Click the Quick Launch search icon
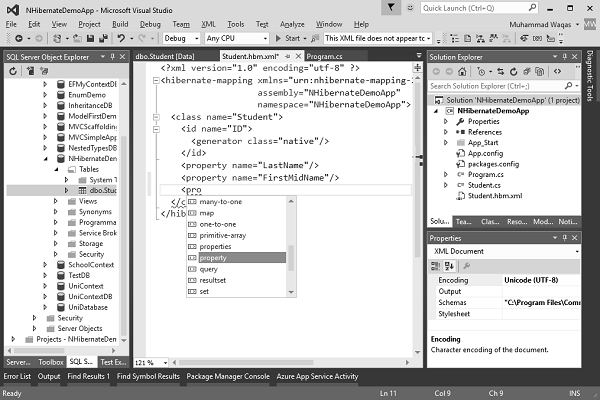600x400 pixels. [532, 8]
